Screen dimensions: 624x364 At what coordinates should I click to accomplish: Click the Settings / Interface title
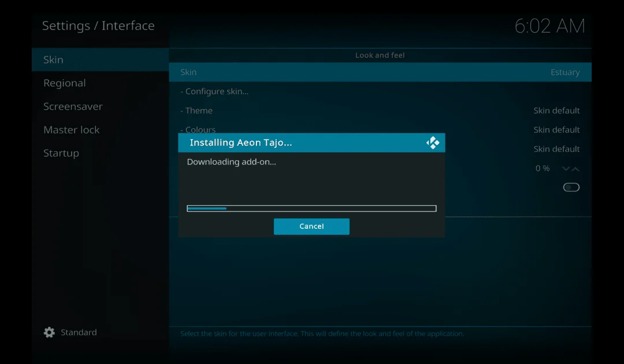tap(98, 25)
